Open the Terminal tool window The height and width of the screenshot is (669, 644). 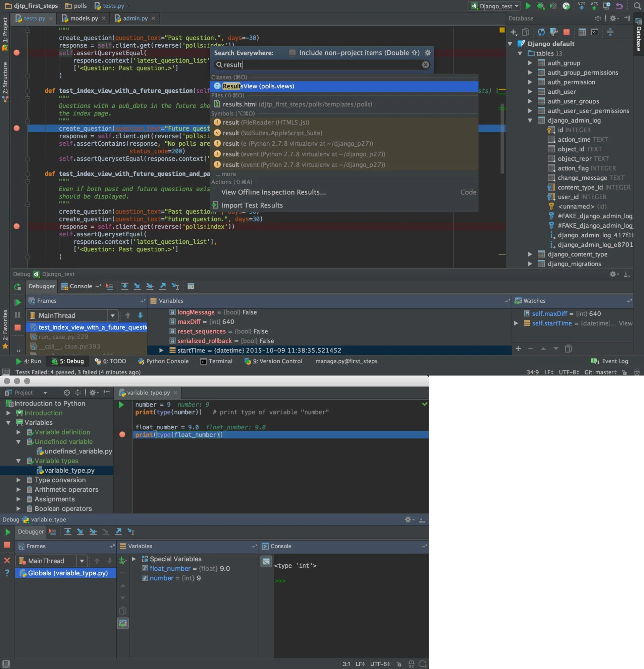[x=220, y=361]
